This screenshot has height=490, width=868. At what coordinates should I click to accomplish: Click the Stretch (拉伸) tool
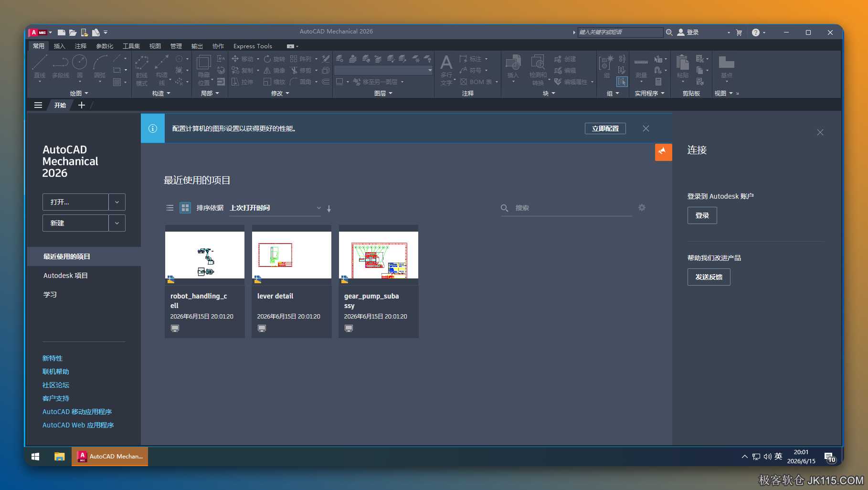[x=243, y=82]
